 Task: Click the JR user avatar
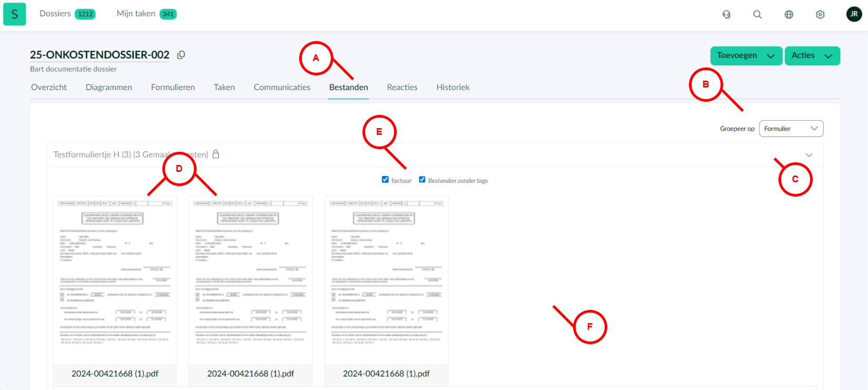(x=854, y=14)
